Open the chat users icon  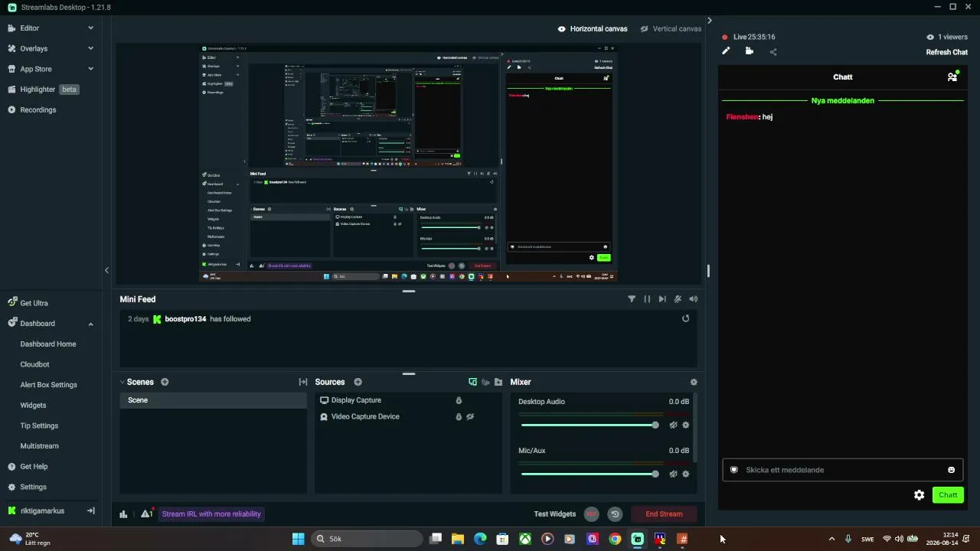[x=952, y=77]
